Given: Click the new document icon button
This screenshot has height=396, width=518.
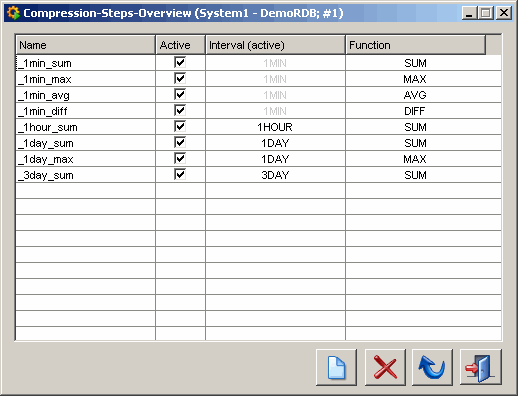Looking at the screenshot, I should pyautogui.click(x=336, y=367).
